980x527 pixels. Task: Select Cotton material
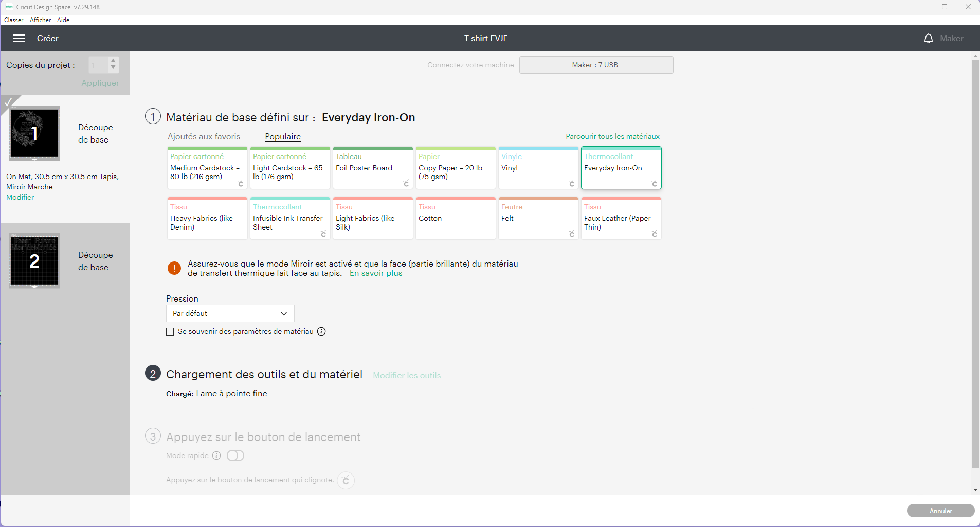(456, 219)
